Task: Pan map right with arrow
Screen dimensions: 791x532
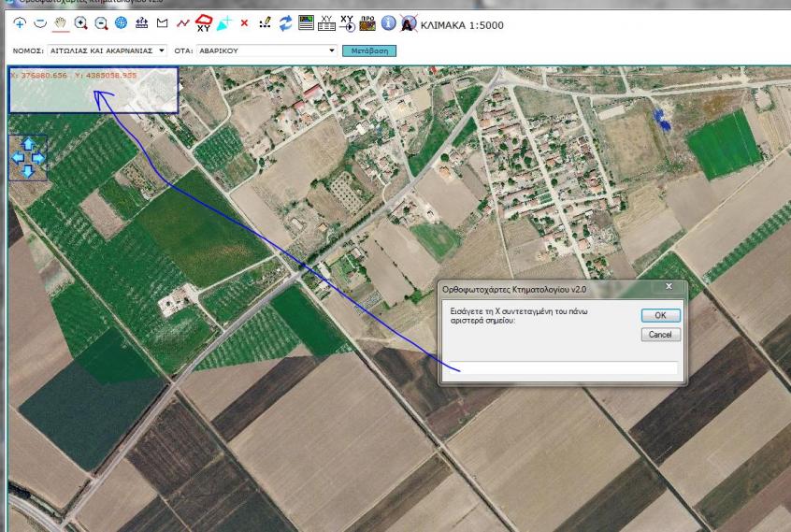Action: point(38,158)
